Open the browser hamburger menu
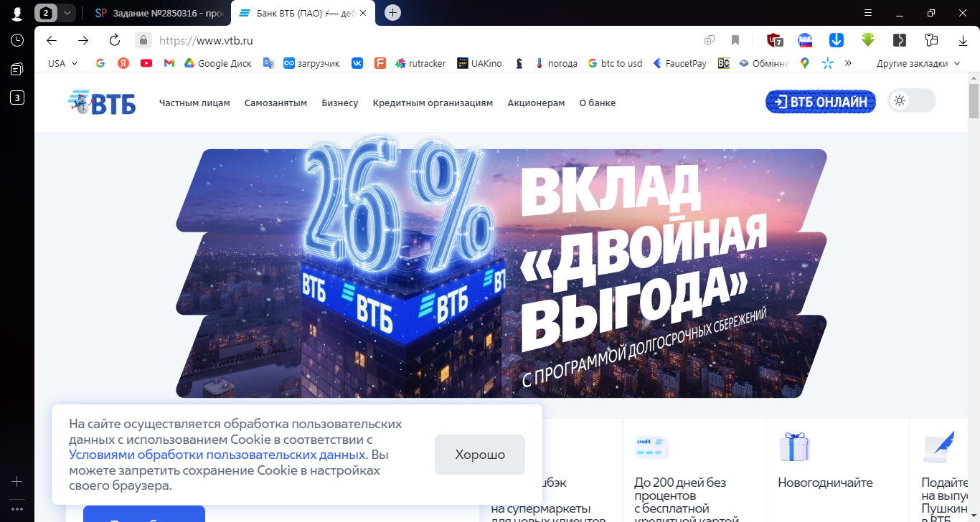This screenshot has width=980, height=522. tap(868, 12)
